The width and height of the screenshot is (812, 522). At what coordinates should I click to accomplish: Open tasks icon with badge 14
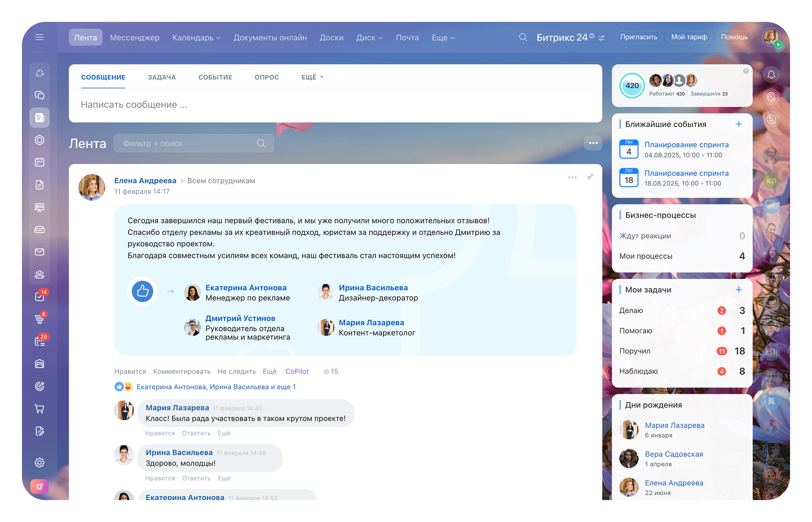(x=40, y=296)
